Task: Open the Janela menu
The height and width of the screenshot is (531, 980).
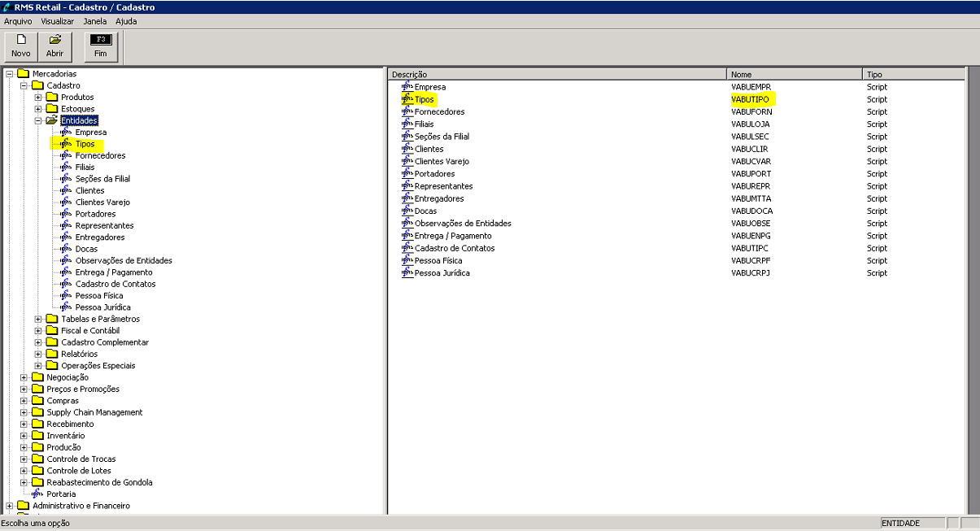Action: click(x=95, y=21)
